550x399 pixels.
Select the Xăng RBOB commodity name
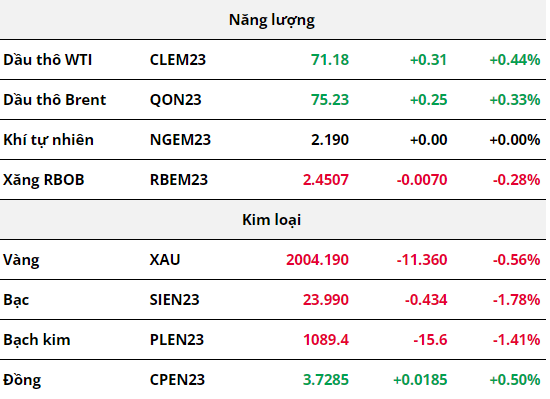pyautogui.click(x=44, y=180)
